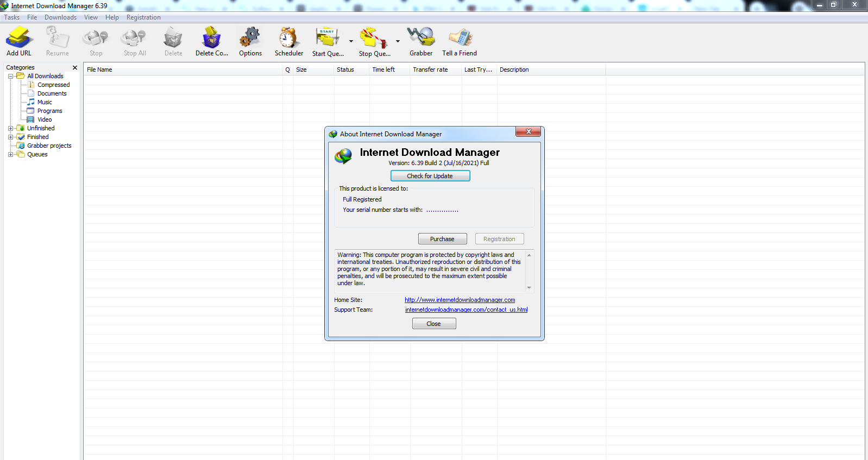Collapse the All Downloads tree node
Viewport: 868px width, 460px height.
pyautogui.click(x=10, y=76)
